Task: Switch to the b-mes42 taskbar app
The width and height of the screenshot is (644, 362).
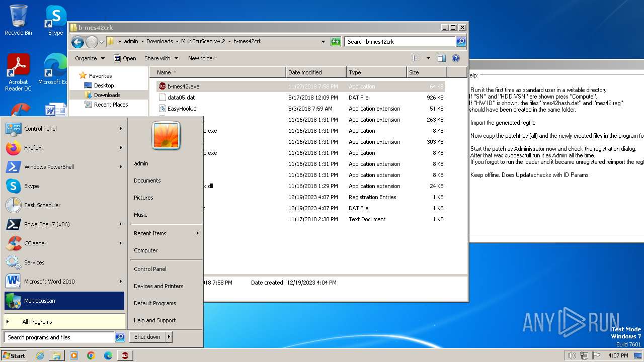Action: click(x=125, y=355)
